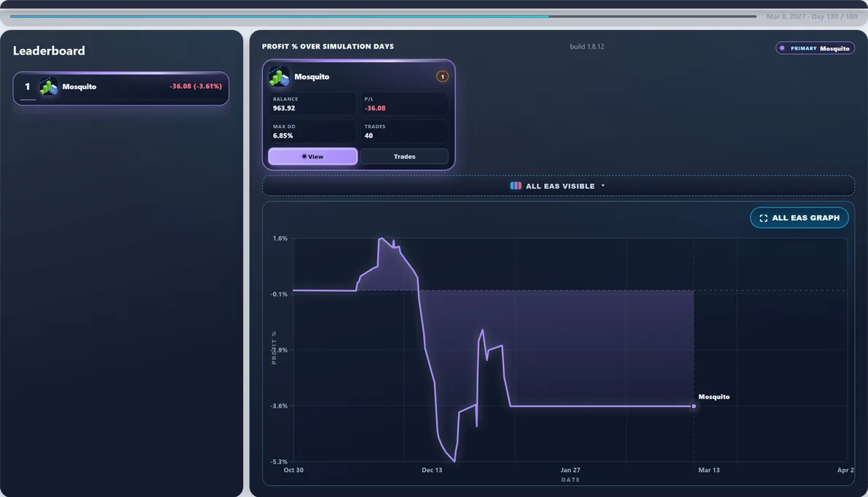Click the rank number 1 in leaderboard
Screen dimensions: 868x497
coord(27,87)
